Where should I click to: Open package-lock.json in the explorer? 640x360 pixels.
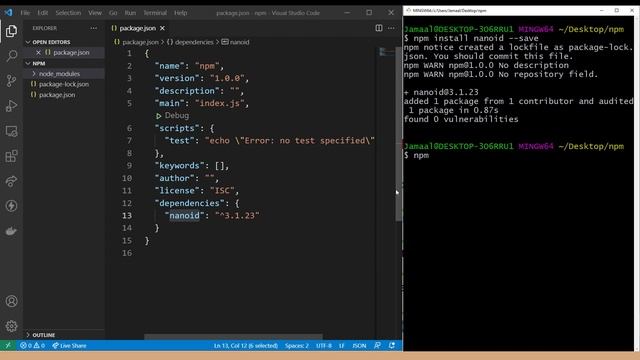coord(64,84)
